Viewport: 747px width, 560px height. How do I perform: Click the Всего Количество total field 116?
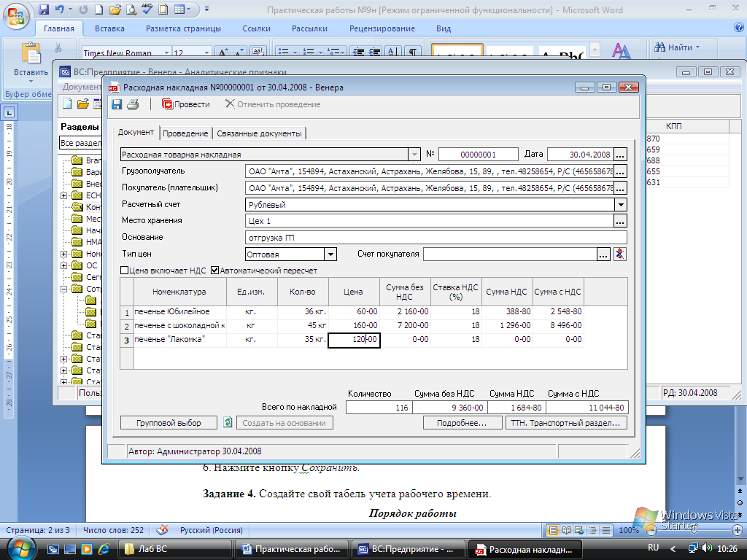pos(379,408)
